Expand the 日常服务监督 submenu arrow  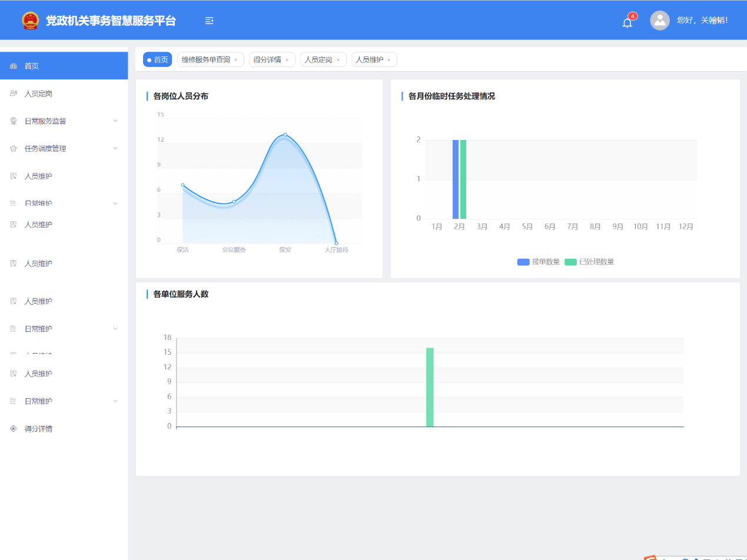pos(115,121)
